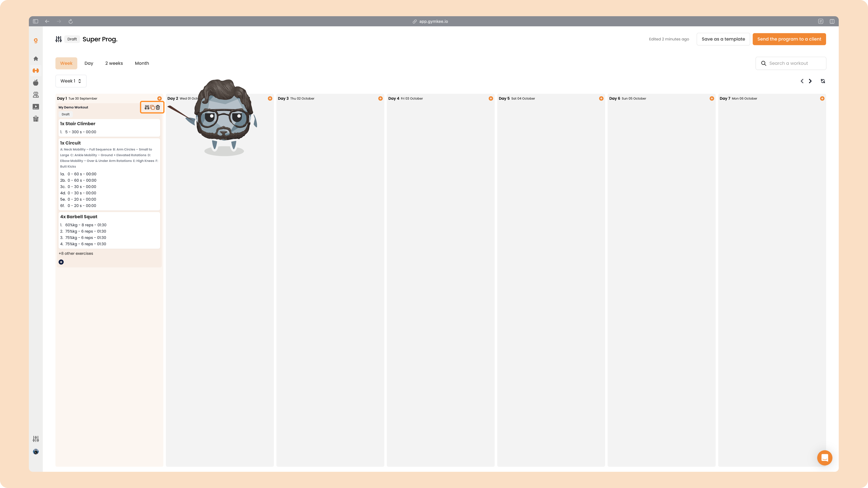Open the 4x Barbell Squat exercise card
868x488 pixels.
point(109,231)
